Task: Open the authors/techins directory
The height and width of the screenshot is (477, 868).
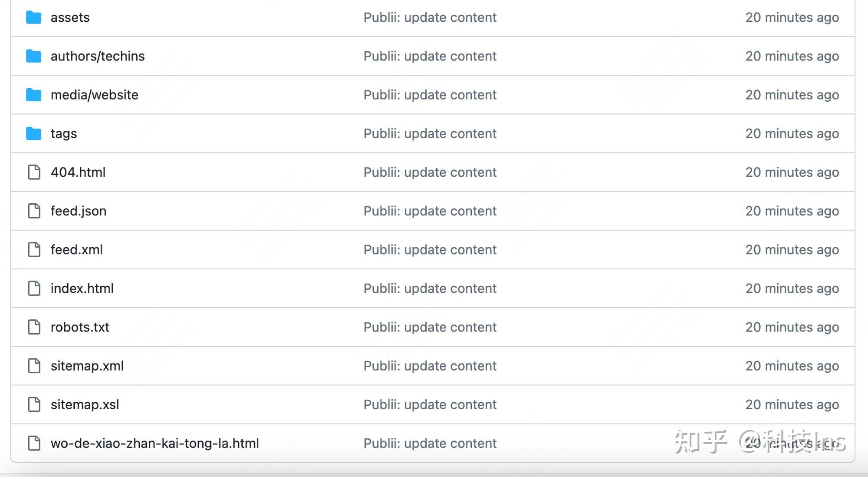Action: click(x=98, y=56)
